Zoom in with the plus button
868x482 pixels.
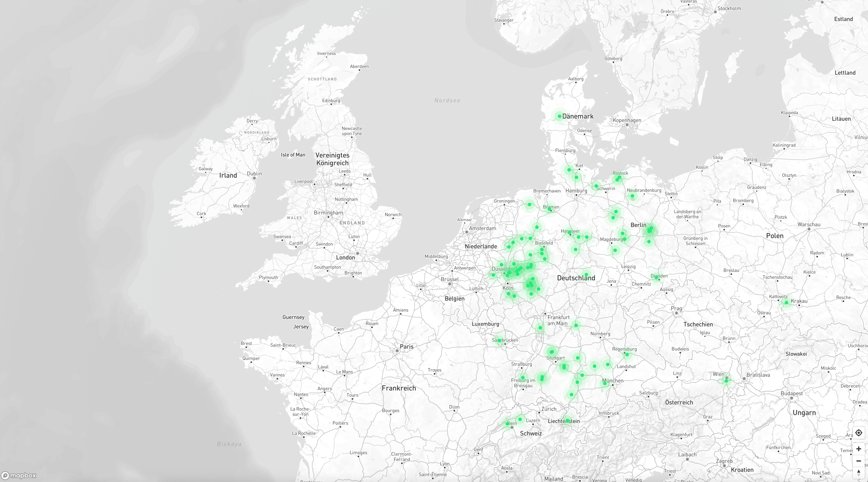(x=858, y=449)
